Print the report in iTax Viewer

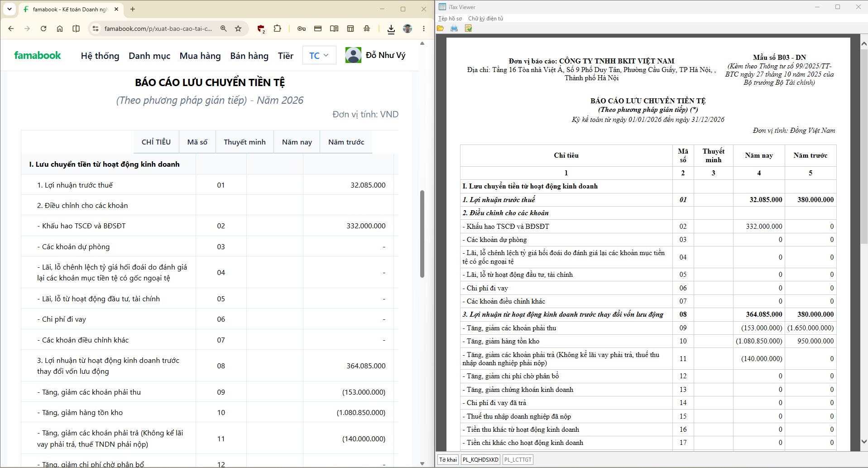[x=454, y=29]
